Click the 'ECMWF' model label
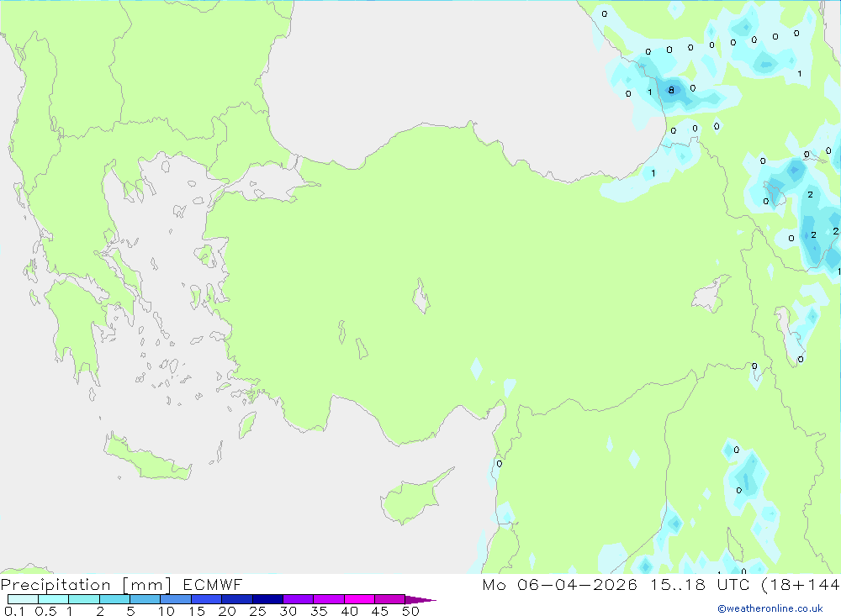This screenshot has height=616, width=841. tap(213, 585)
